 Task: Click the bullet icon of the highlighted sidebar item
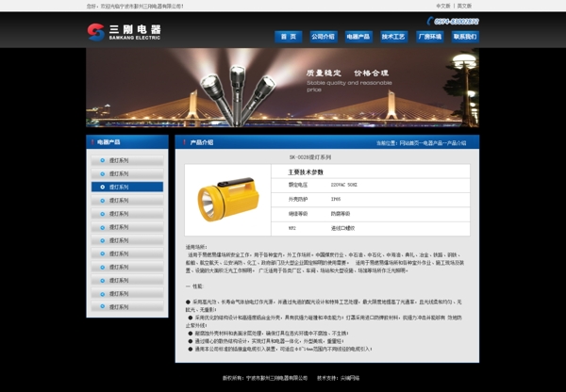tap(103, 187)
